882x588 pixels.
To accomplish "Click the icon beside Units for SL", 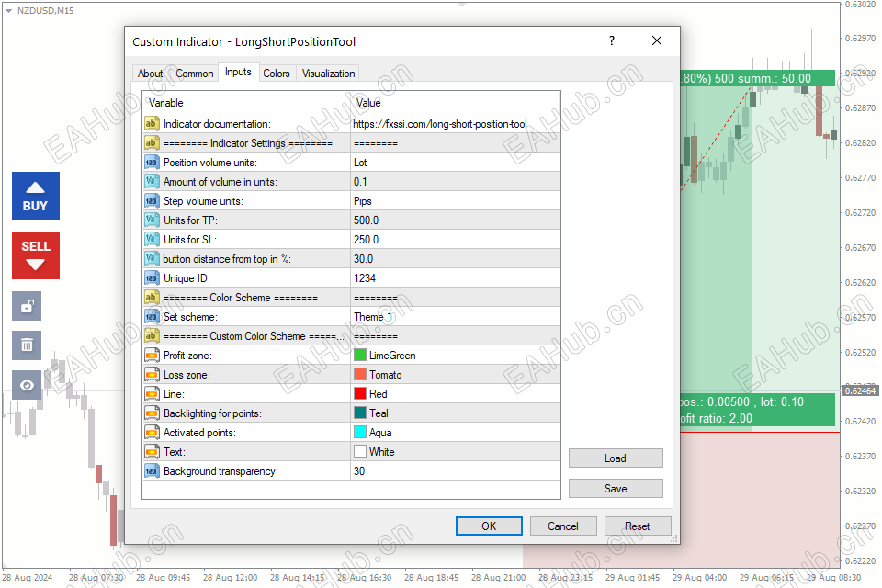I will (x=152, y=239).
